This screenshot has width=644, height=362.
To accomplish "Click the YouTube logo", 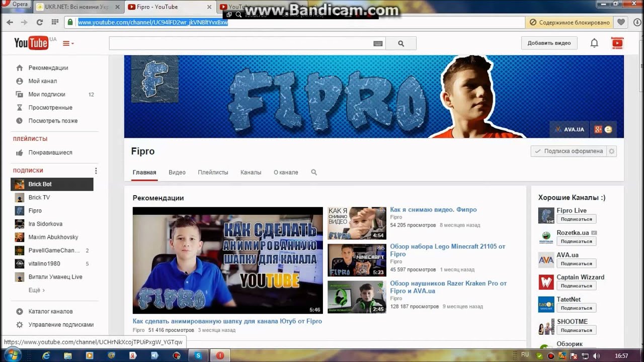I will pyautogui.click(x=31, y=43).
